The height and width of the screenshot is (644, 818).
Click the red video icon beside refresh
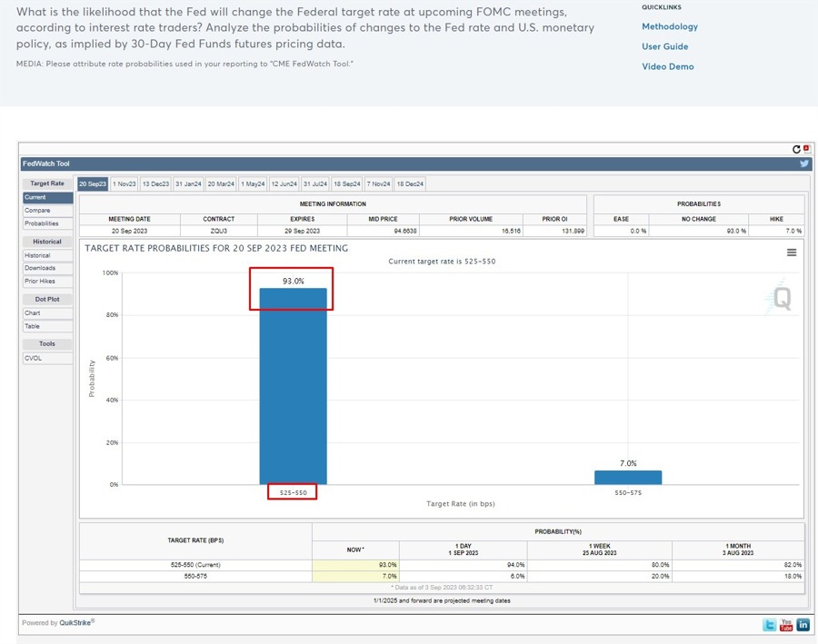tap(806, 149)
